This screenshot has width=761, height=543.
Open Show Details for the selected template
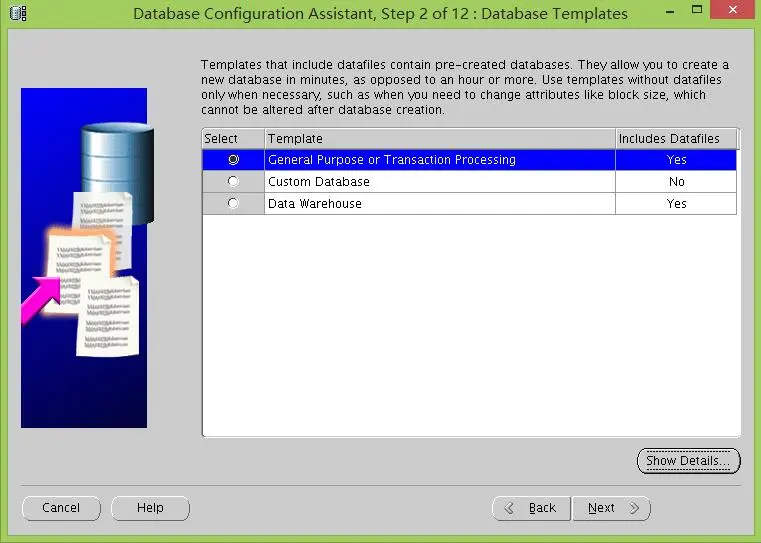tap(688, 461)
